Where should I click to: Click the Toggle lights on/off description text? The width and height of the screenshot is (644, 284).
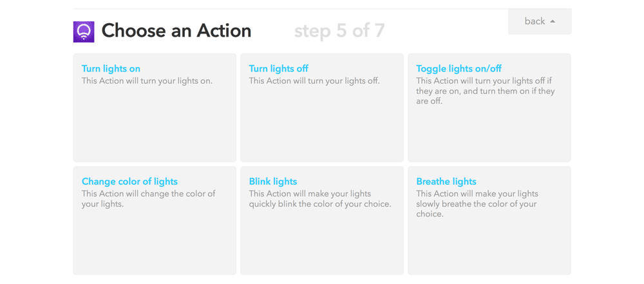point(485,91)
